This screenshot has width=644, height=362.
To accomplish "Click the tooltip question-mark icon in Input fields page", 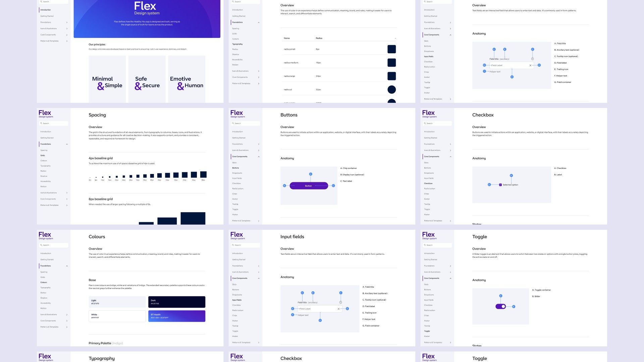I will tap(340, 302).
